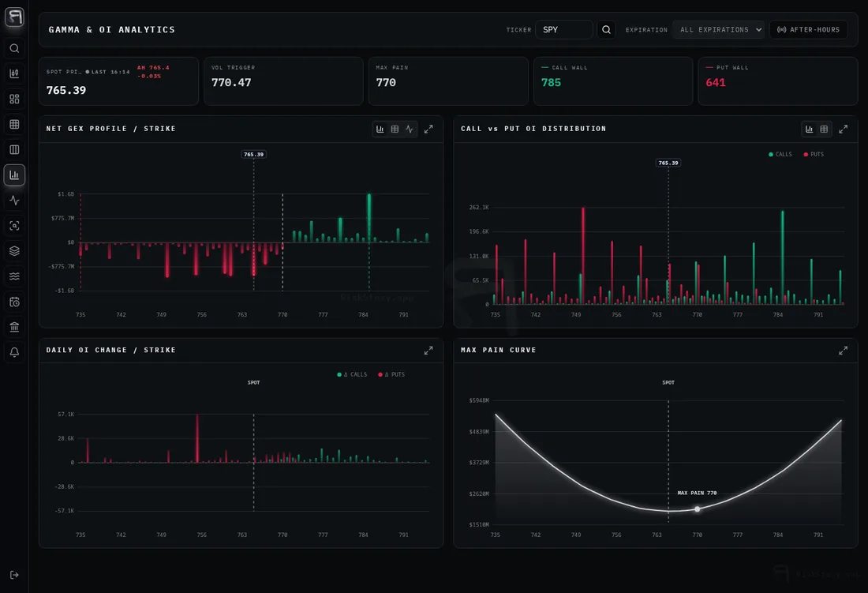Click the Call Wall 785 card
Screen dimensions: 868x593
tap(613, 81)
